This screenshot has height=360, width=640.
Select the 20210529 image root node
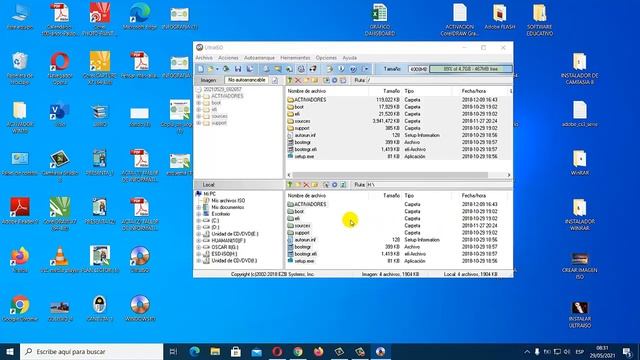pyautogui.click(x=222, y=89)
